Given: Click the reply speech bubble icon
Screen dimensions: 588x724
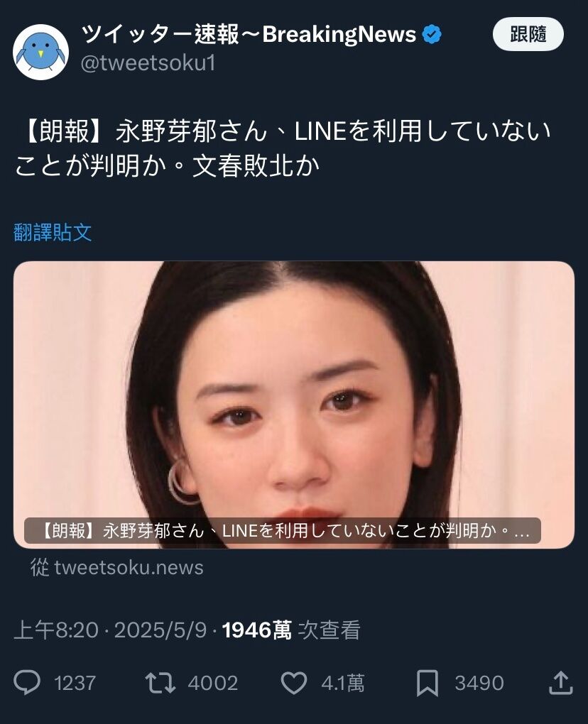Looking at the screenshot, I should pyautogui.click(x=27, y=683).
